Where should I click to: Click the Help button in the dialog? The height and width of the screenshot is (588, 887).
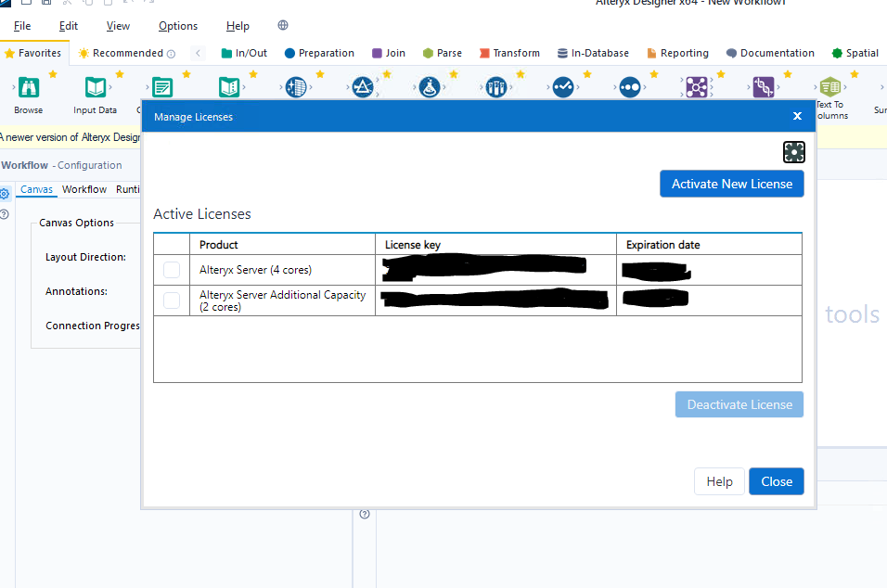point(718,480)
